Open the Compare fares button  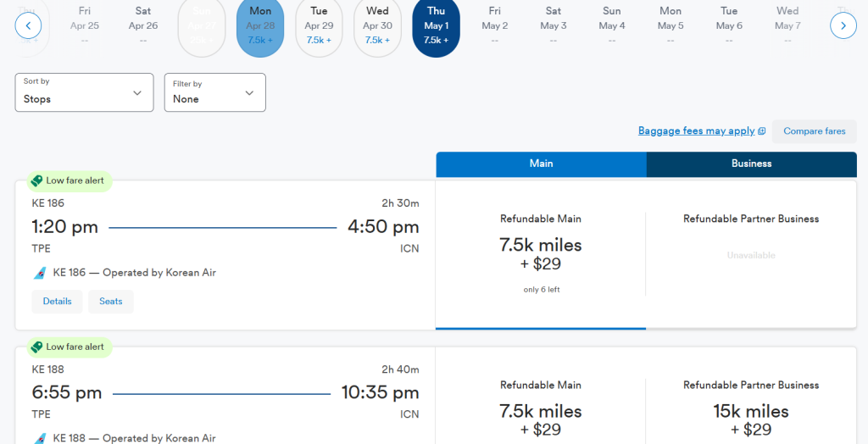pyautogui.click(x=814, y=131)
